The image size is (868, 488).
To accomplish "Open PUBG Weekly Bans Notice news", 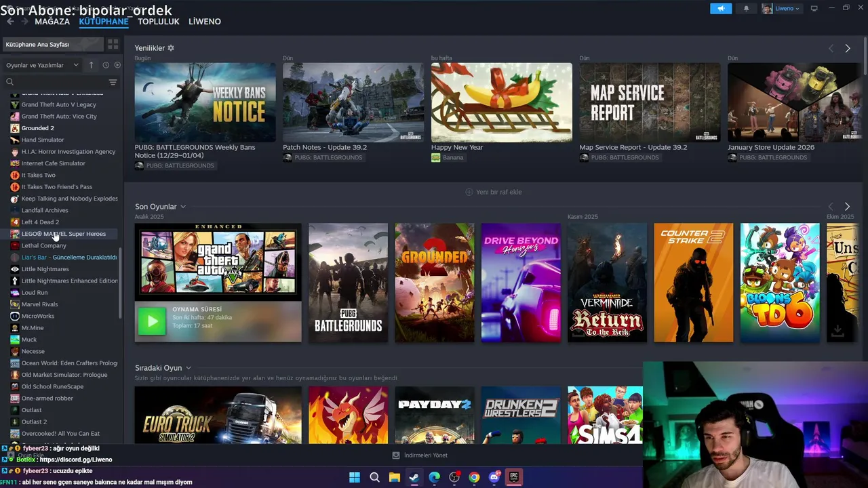I will tap(205, 102).
